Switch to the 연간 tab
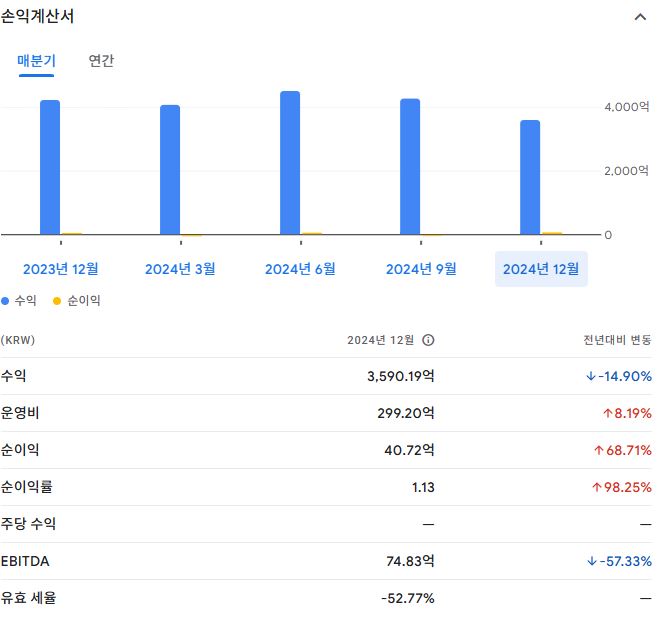This screenshot has width=662, height=627. click(101, 61)
